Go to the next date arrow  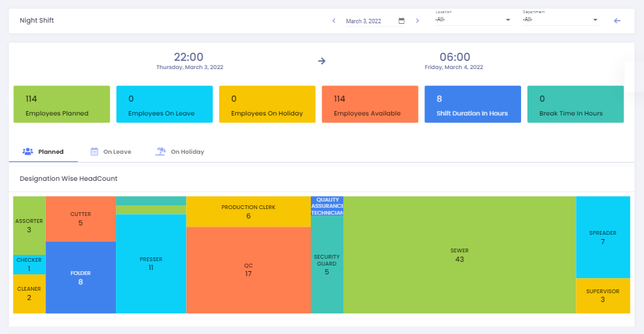tap(417, 21)
